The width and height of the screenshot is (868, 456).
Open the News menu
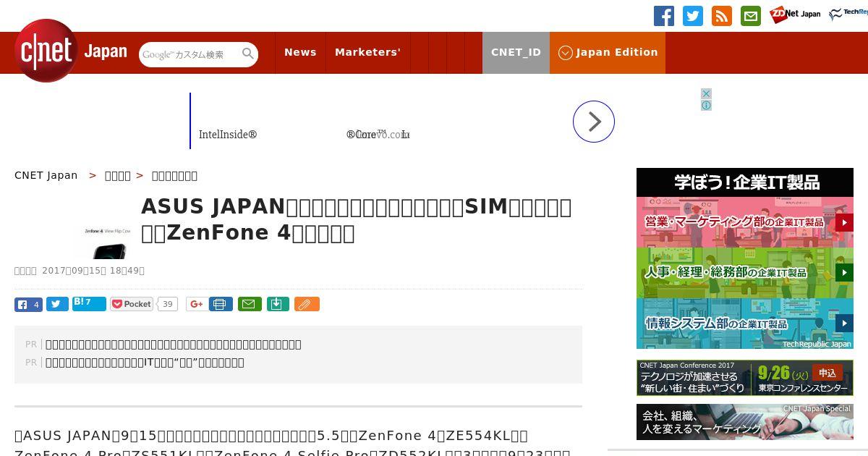[x=300, y=52]
